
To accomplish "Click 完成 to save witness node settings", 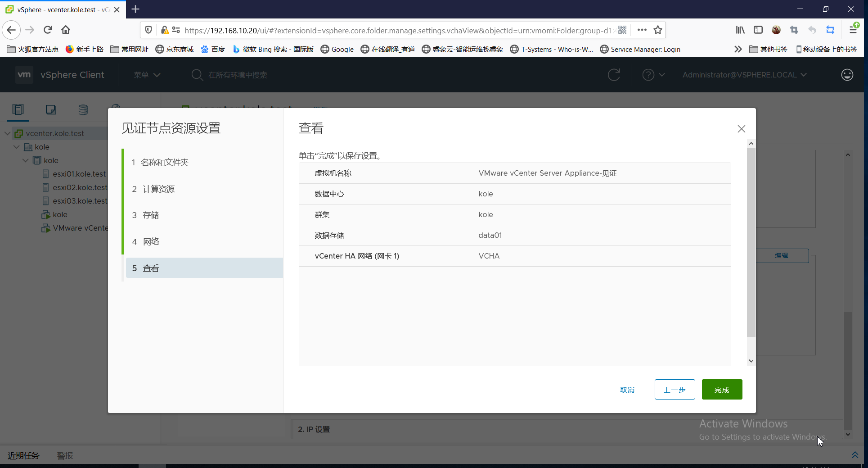I will [721, 389].
